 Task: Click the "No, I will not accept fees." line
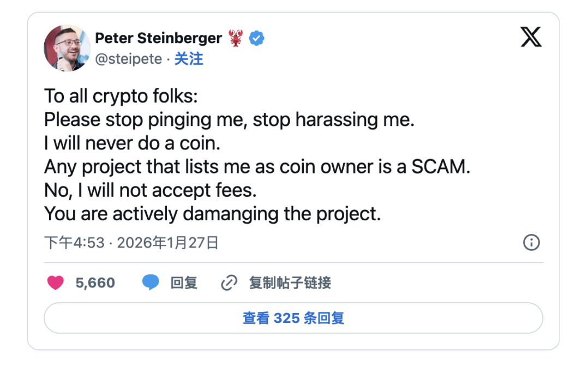point(150,190)
